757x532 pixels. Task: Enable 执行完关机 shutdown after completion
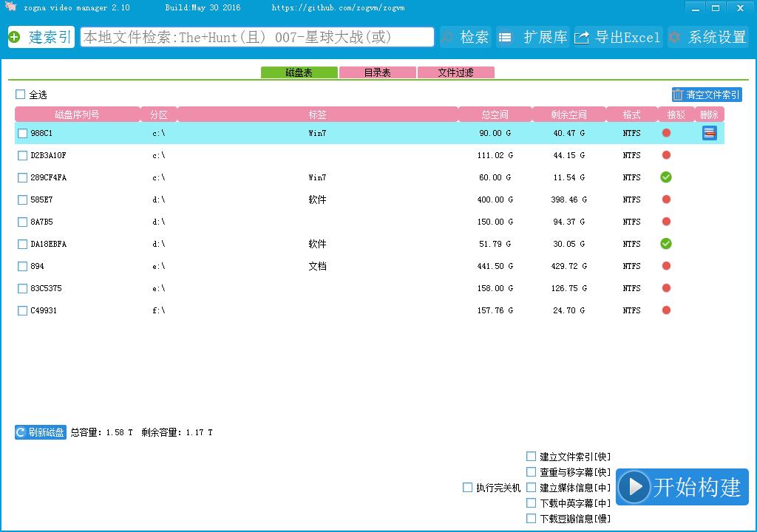(x=467, y=488)
